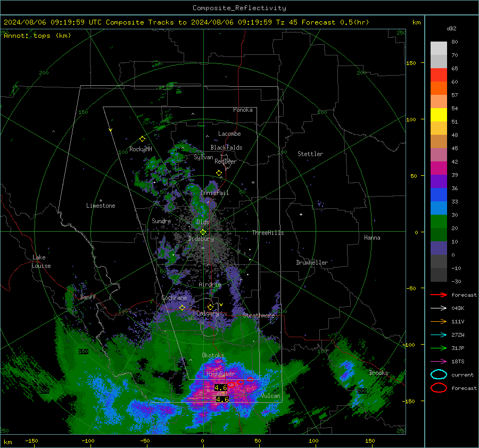Click the 4.6 tops label nearest HighRiver
Viewport: 479px width, 448px height.
(220, 388)
